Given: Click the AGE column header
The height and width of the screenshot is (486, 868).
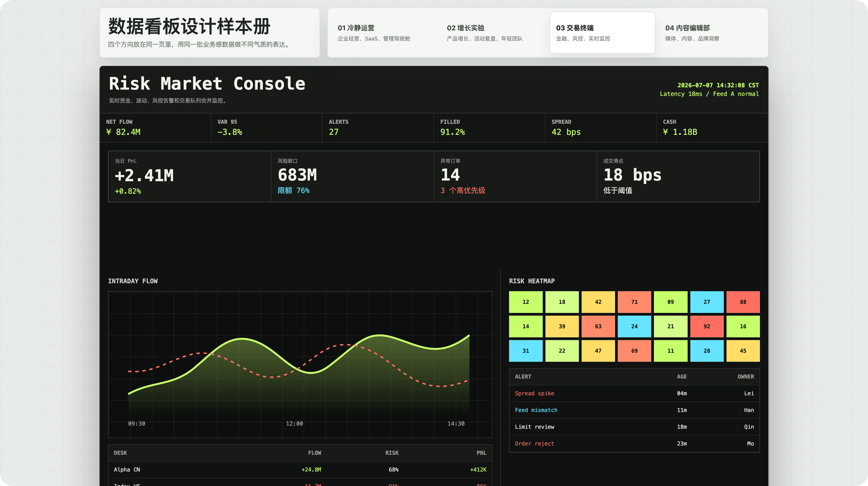Looking at the screenshot, I should click(682, 376).
